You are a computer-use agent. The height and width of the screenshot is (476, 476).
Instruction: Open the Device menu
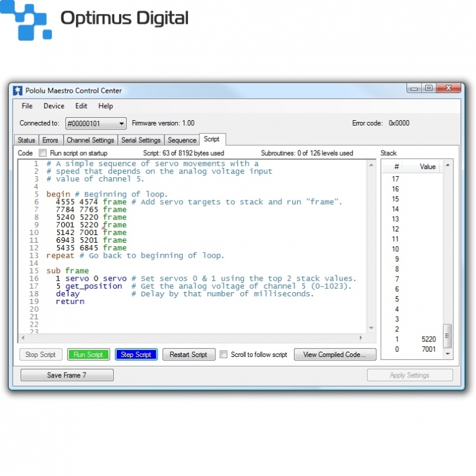[54, 106]
